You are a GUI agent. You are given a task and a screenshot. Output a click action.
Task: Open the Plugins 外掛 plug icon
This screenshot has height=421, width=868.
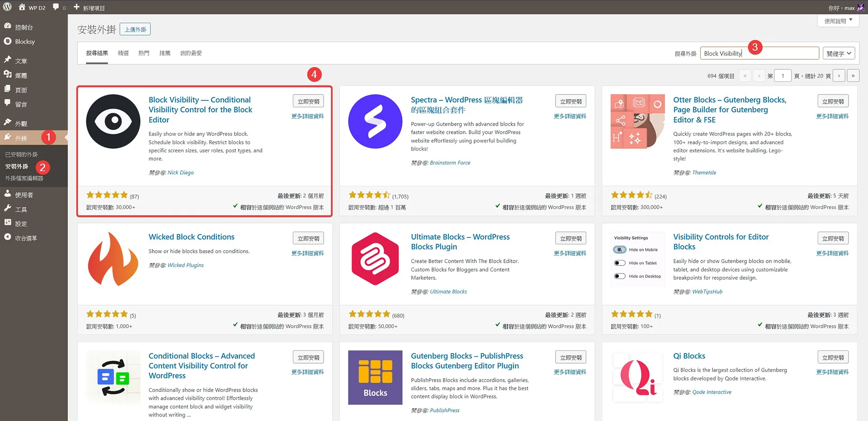(x=8, y=137)
